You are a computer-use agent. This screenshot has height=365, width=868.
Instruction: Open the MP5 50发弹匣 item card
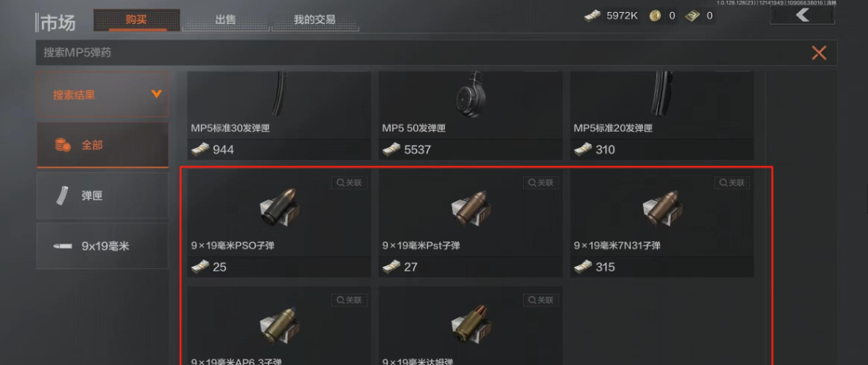pos(471,116)
